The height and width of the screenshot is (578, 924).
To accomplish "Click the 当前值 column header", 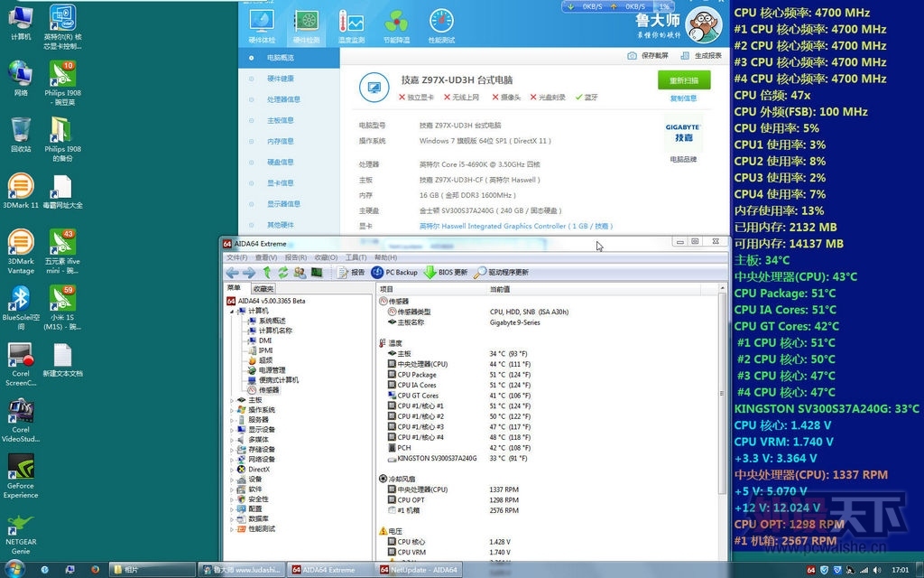I will pyautogui.click(x=500, y=289).
